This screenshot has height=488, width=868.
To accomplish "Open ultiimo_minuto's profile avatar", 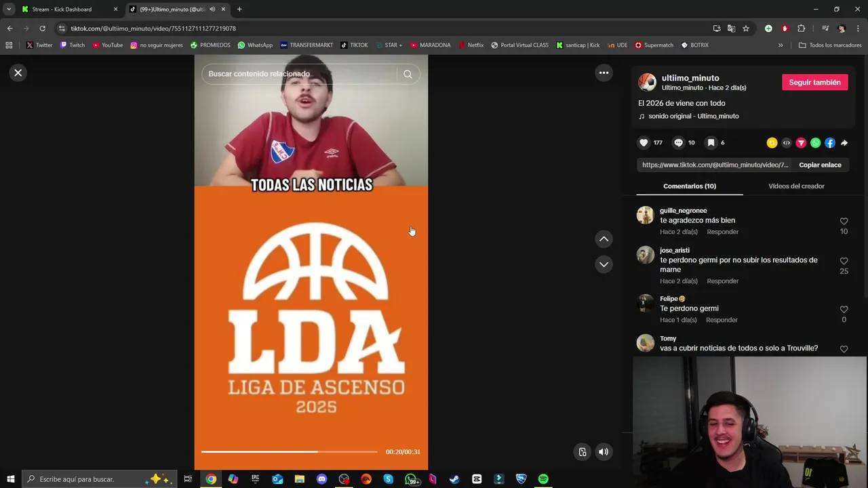I will (647, 82).
